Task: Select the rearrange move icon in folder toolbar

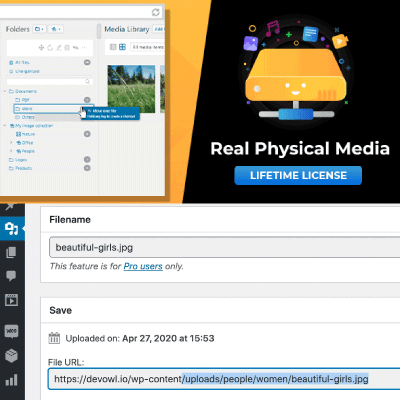Action: 41,48
